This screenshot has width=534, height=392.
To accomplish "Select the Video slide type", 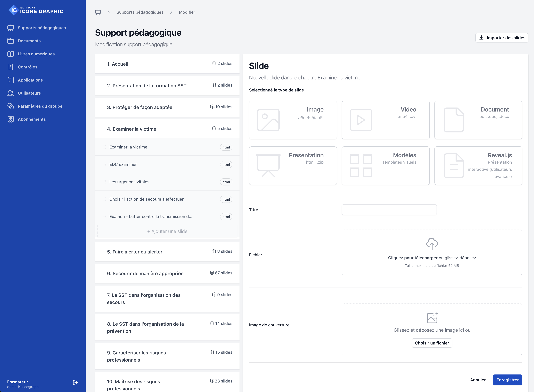I will pos(385,120).
